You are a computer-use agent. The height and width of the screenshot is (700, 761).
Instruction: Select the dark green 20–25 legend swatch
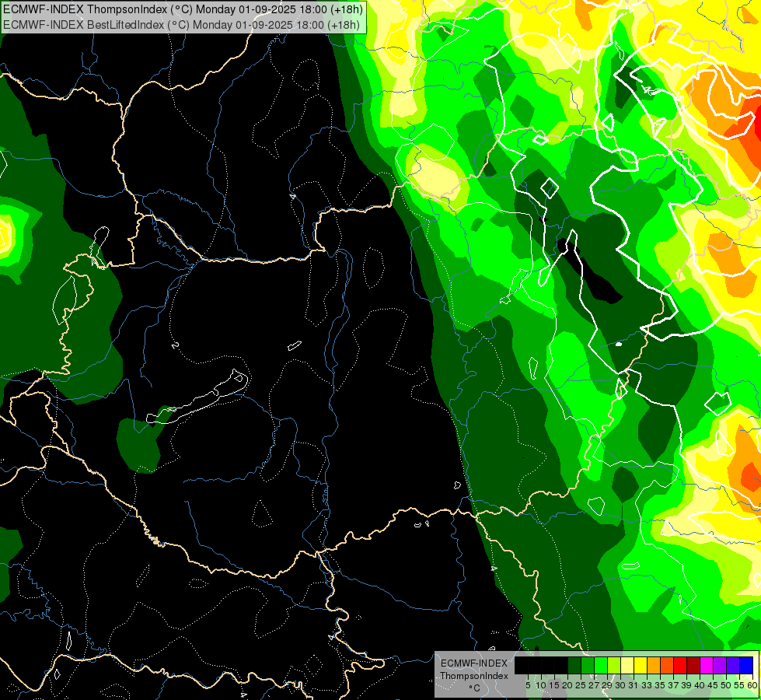coord(574,665)
